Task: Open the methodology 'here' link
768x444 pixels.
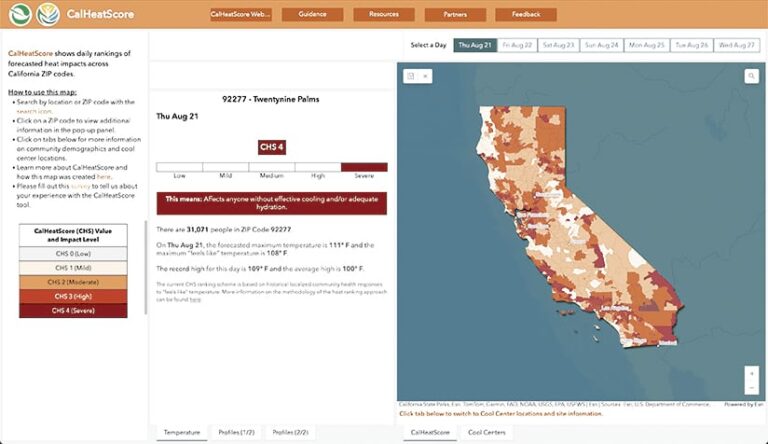Action: pos(195,299)
